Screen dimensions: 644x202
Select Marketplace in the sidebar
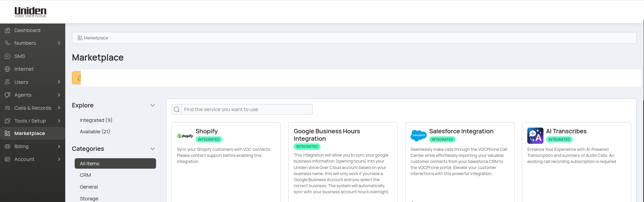33,133
